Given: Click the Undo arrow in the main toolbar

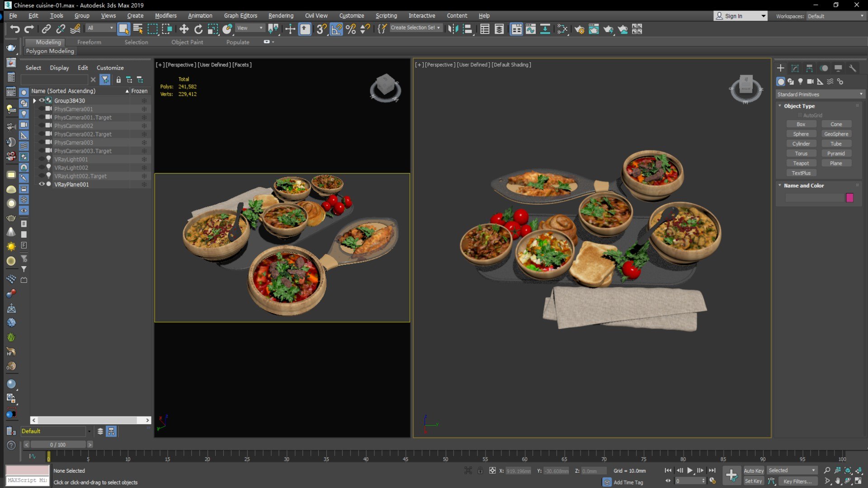Looking at the screenshot, I should pos(15,29).
